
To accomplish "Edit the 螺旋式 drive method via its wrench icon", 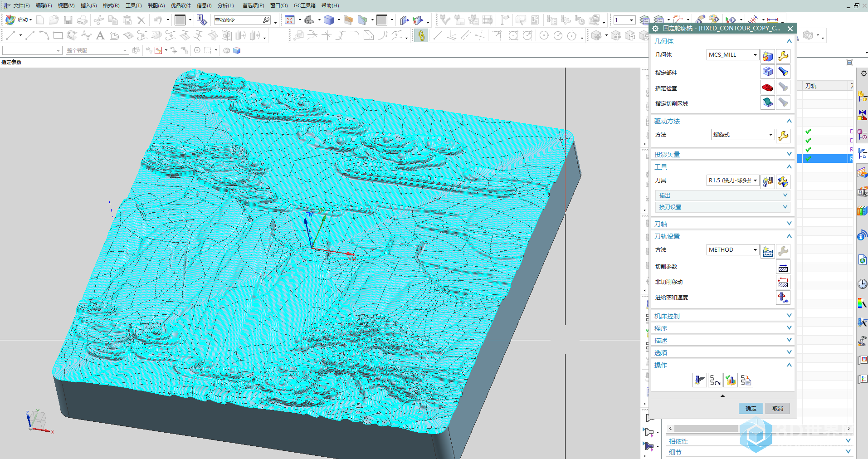I will 783,136.
